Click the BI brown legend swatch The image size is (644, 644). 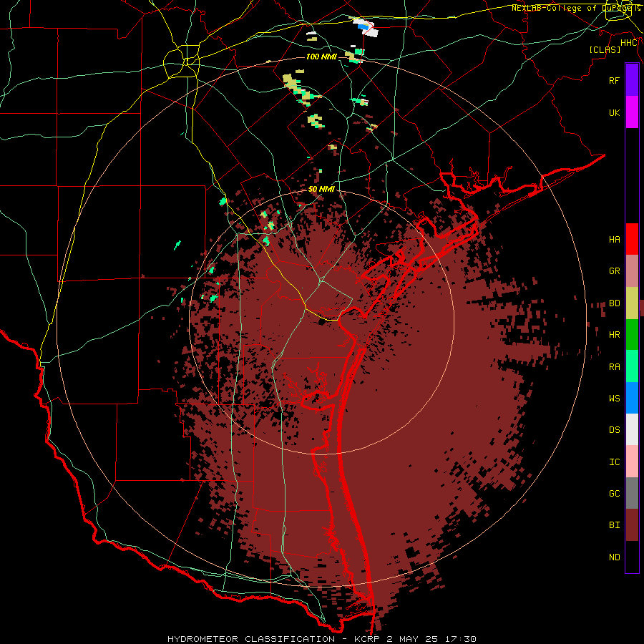pos(632,525)
